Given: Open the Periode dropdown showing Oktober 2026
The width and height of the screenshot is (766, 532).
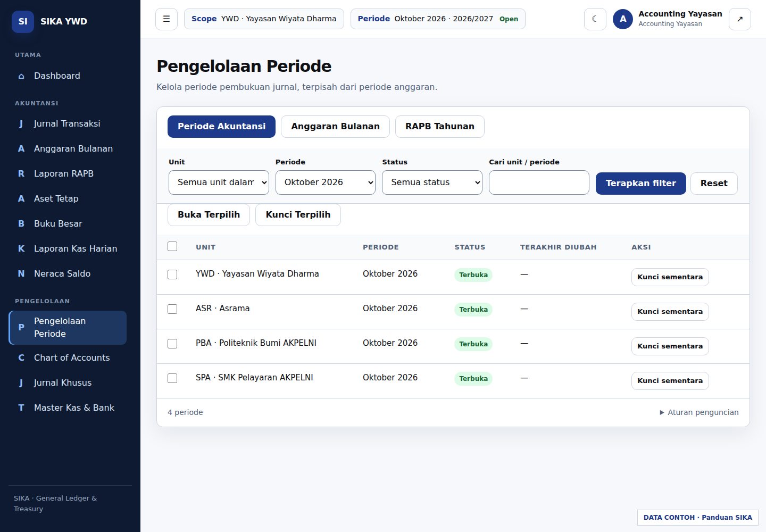Looking at the screenshot, I should click(326, 182).
